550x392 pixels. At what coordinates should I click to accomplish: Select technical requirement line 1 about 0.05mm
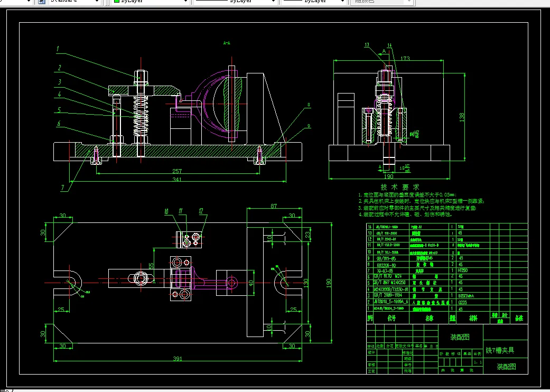point(407,194)
